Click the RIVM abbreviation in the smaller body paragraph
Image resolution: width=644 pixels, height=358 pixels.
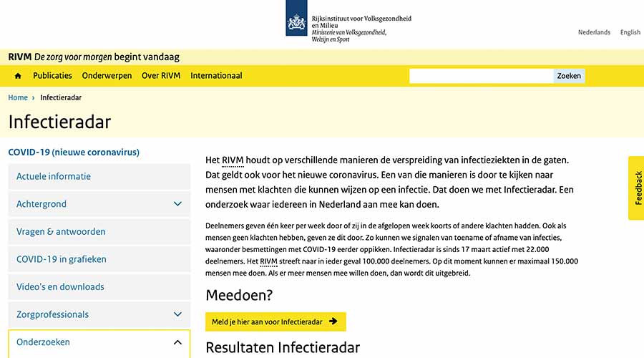268,261
